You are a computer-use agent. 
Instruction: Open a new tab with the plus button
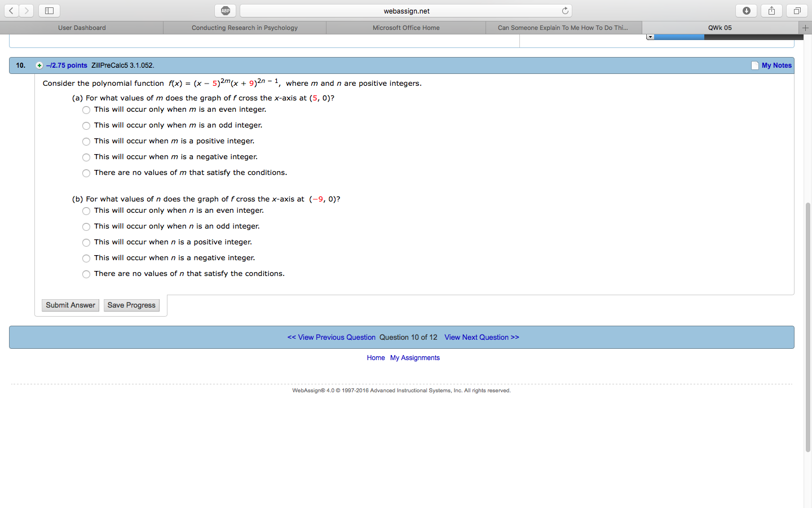click(x=806, y=27)
